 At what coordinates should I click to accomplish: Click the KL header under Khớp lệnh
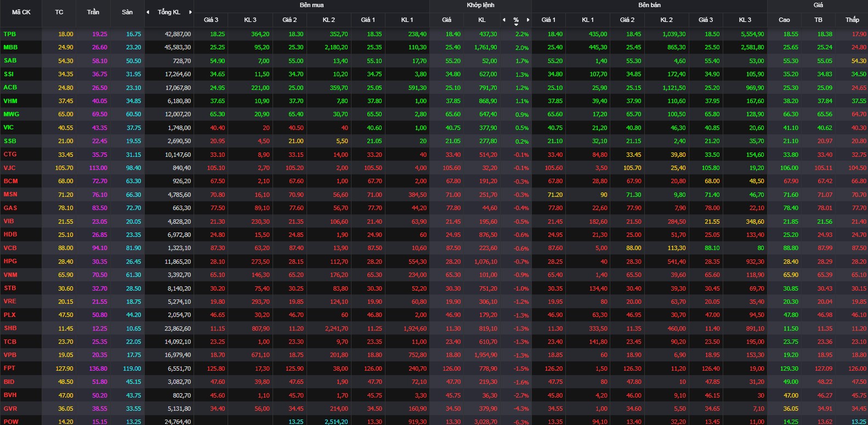tap(482, 20)
